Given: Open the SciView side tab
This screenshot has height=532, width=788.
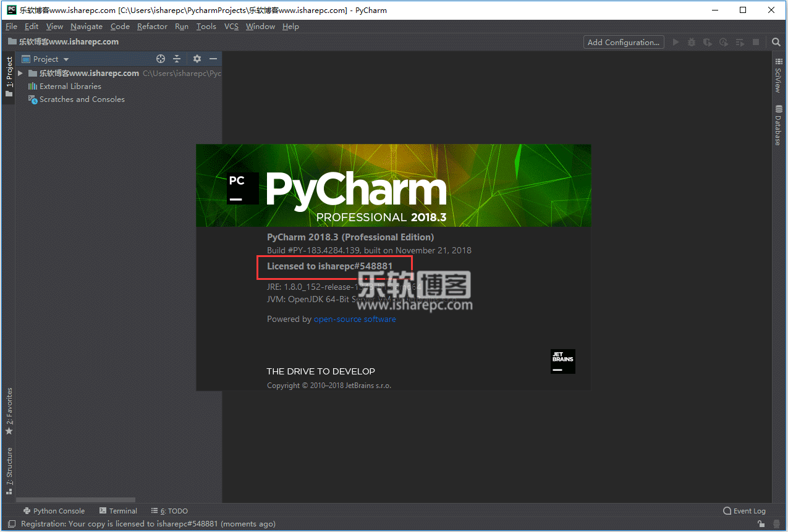Looking at the screenshot, I should (x=778, y=75).
